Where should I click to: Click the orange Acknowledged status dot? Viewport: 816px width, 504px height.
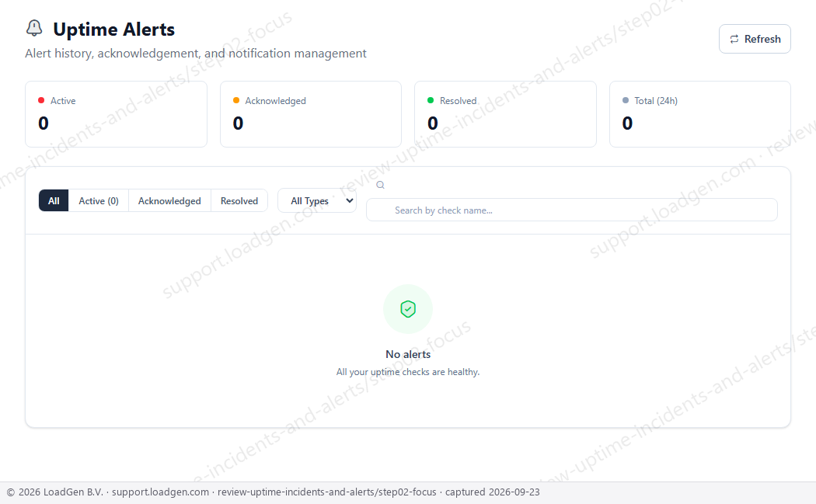235,100
